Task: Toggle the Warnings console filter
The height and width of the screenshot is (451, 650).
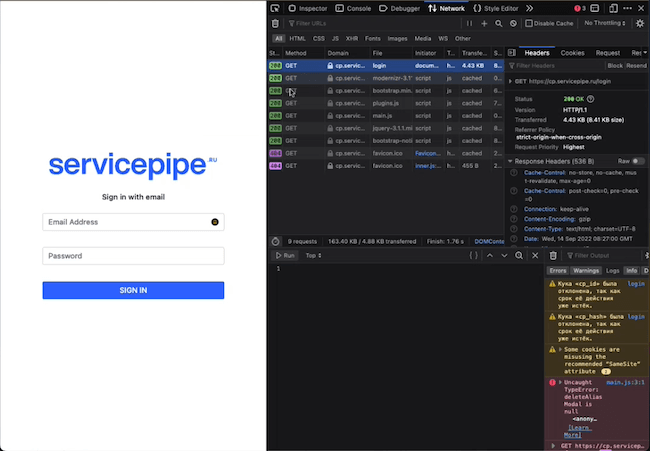Action: click(x=586, y=271)
